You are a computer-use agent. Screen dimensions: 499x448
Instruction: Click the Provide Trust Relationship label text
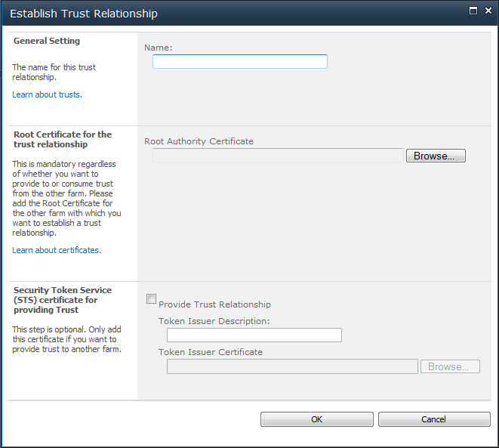point(214,304)
